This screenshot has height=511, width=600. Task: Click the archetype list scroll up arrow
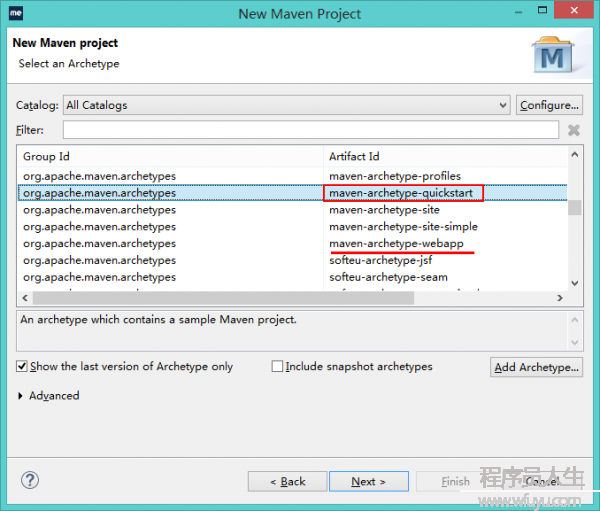click(574, 154)
